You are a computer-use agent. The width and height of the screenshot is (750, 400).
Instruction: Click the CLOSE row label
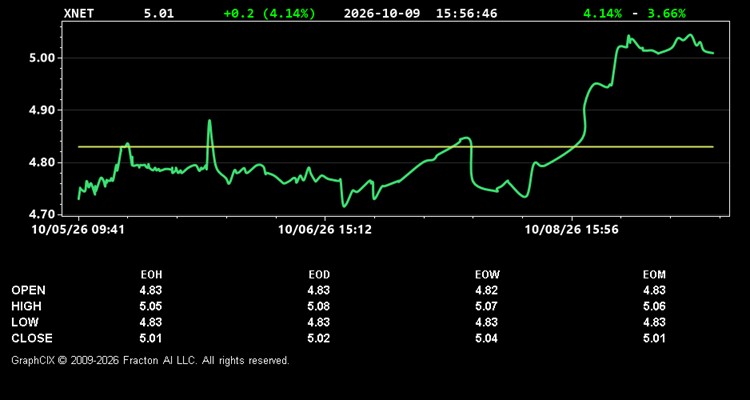coord(32,338)
